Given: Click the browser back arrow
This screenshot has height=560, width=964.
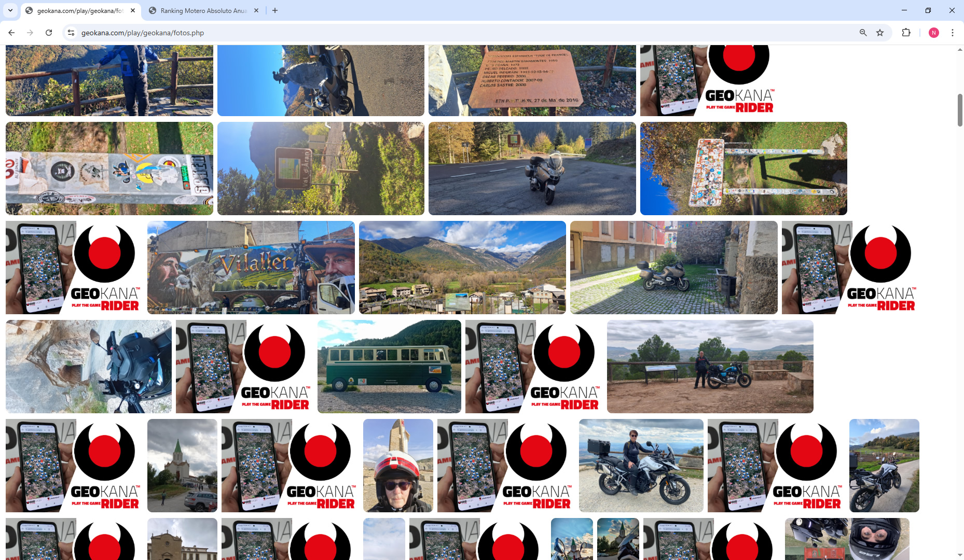Looking at the screenshot, I should pos(11,33).
